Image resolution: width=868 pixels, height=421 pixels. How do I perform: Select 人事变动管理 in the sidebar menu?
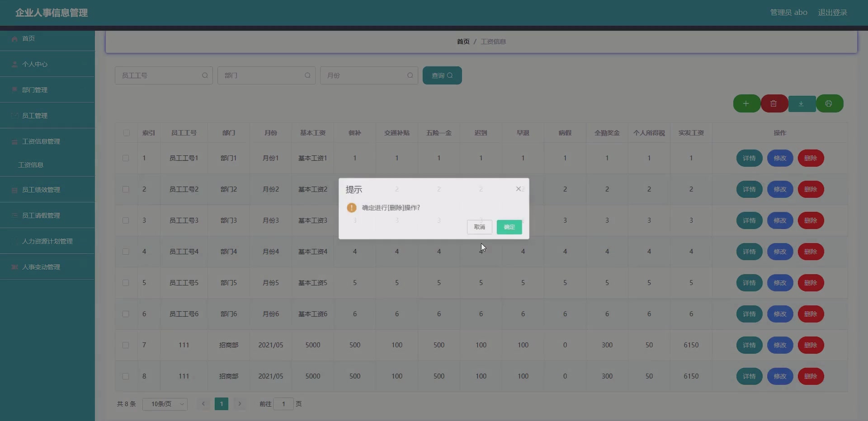pyautogui.click(x=41, y=267)
